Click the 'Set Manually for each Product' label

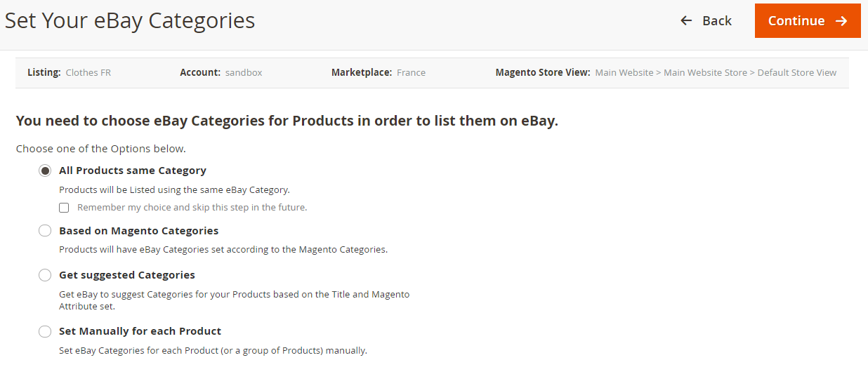point(140,331)
